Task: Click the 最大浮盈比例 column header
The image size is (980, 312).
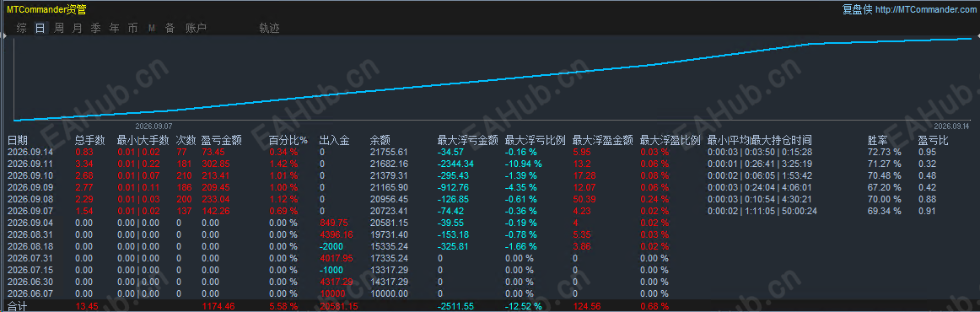Action: click(x=670, y=140)
